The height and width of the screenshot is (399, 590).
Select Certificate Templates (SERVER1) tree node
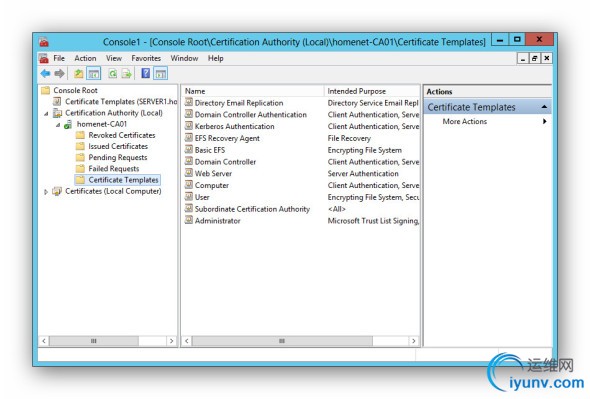(x=121, y=102)
